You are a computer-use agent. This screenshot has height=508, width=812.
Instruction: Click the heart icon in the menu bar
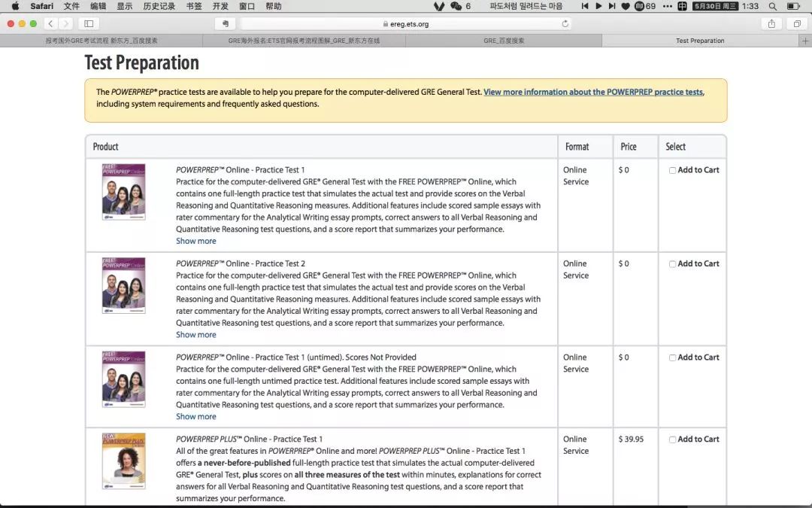pyautogui.click(x=626, y=6)
